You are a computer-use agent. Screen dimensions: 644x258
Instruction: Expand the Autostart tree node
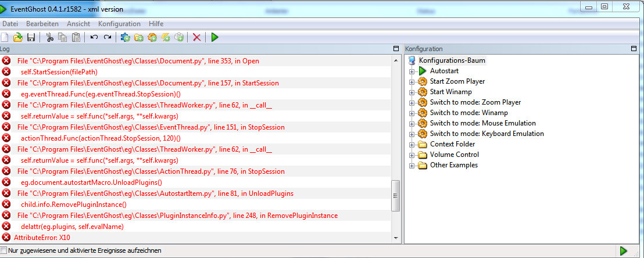tap(412, 71)
